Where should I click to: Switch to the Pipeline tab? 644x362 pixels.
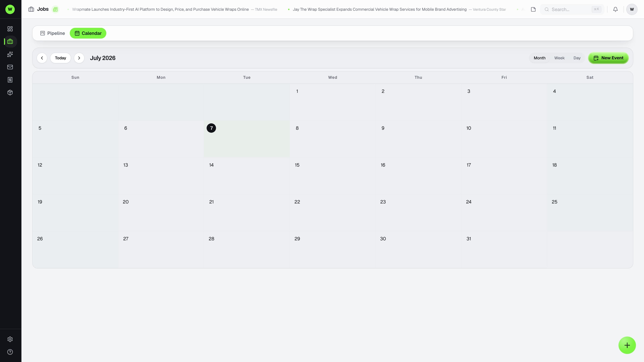(x=52, y=33)
